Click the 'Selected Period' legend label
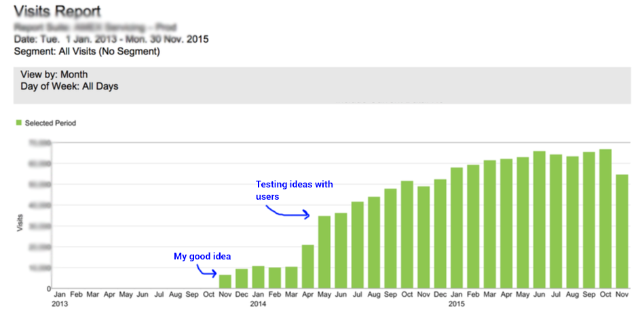 pyautogui.click(x=50, y=123)
